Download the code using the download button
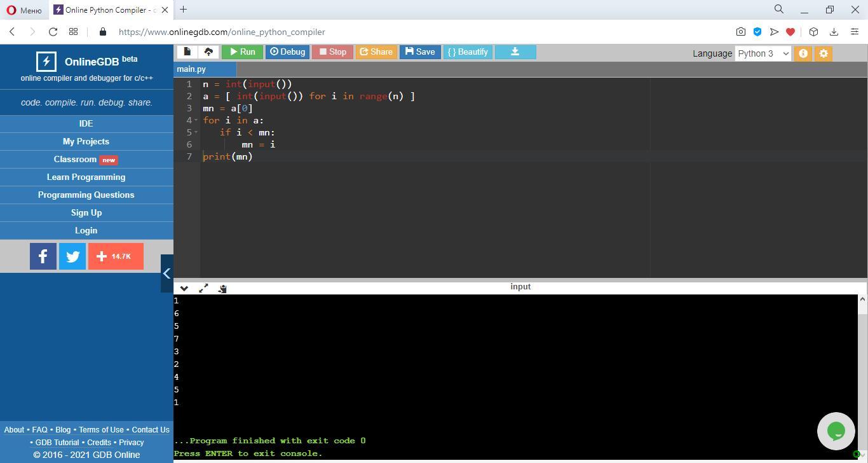 tap(515, 52)
